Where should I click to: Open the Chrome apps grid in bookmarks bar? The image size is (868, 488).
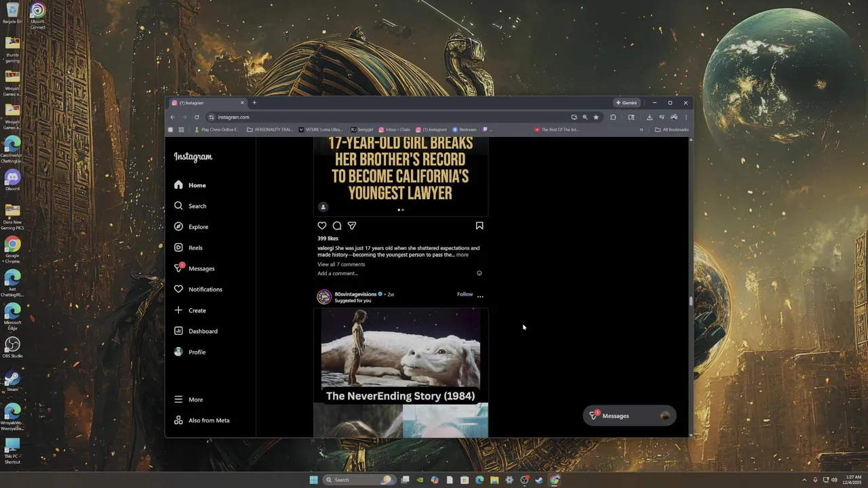click(181, 129)
